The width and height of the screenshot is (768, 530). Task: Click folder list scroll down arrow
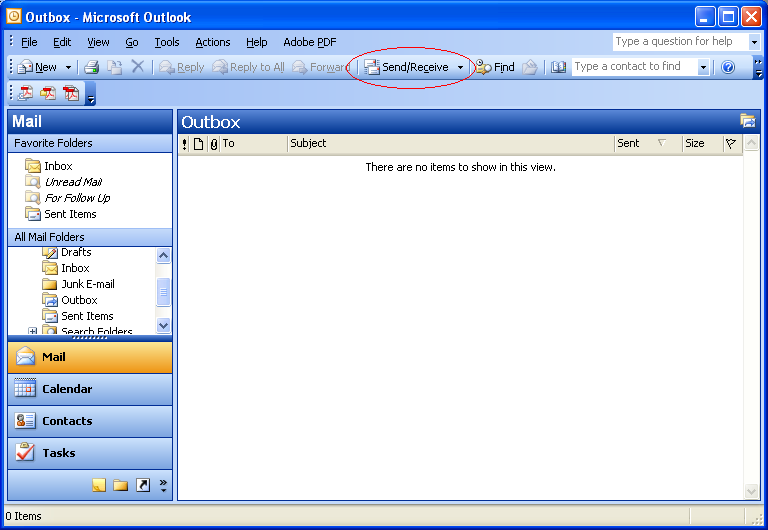[x=163, y=325]
